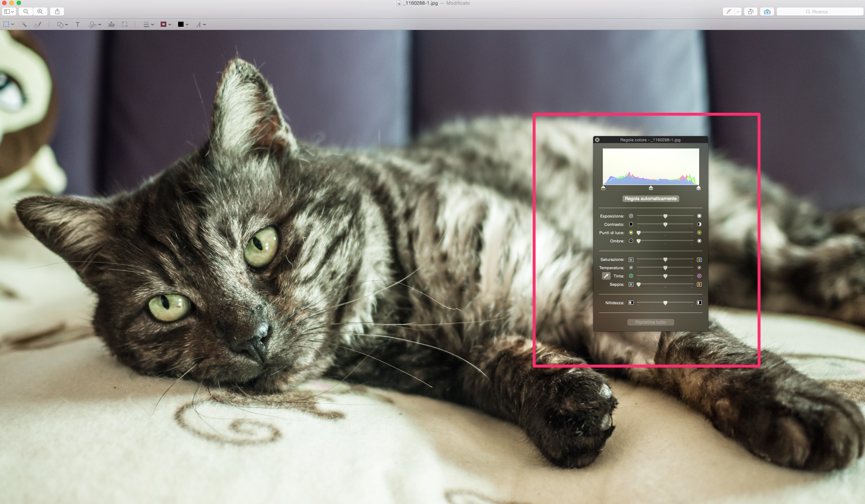Rotate the image left

pos(750,12)
